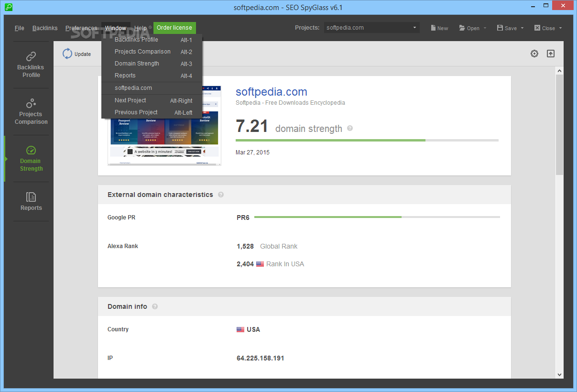Expand the Open button dropdown arrow

(x=485, y=28)
